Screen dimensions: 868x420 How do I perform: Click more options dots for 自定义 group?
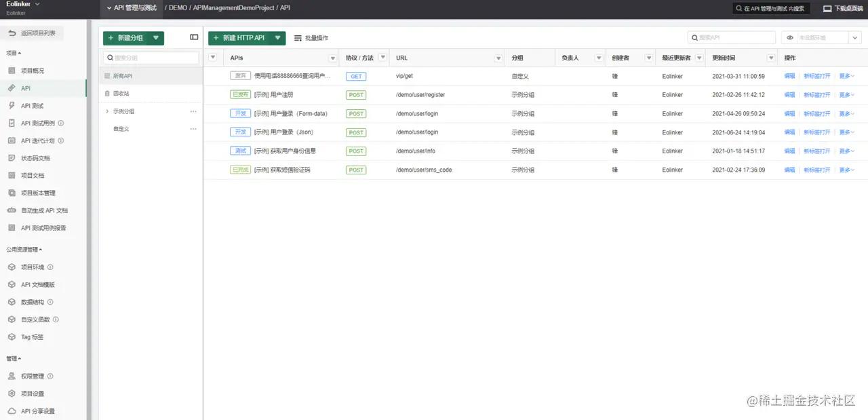[x=193, y=129]
